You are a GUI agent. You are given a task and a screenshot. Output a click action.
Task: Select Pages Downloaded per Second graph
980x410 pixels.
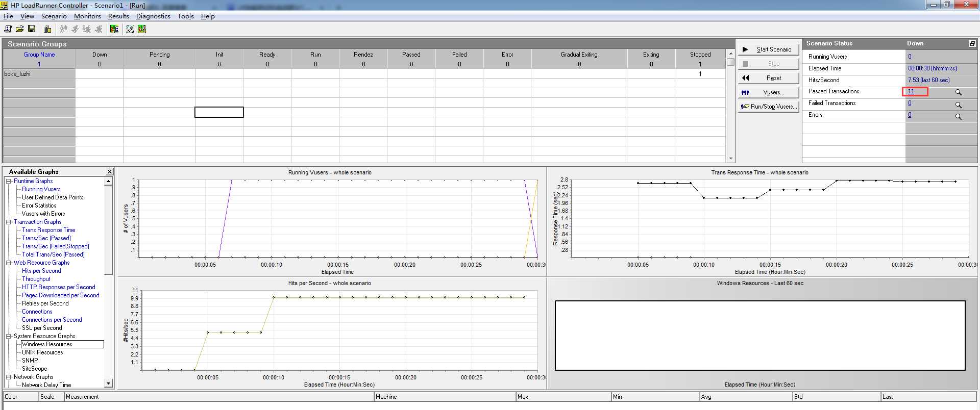61,295
